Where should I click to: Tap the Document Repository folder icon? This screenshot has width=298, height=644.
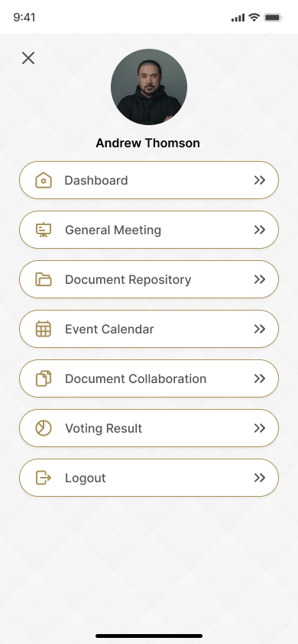[x=44, y=280]
